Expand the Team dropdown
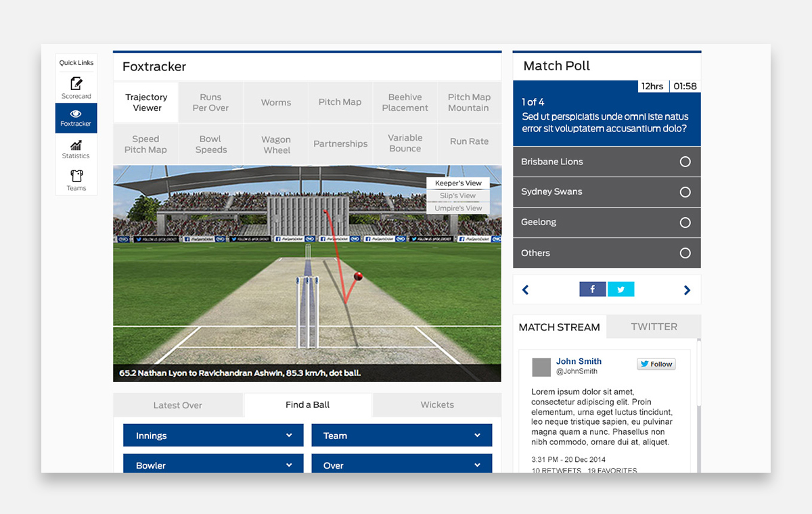Screen dimensions: 812x514 [x=402, y=436]
